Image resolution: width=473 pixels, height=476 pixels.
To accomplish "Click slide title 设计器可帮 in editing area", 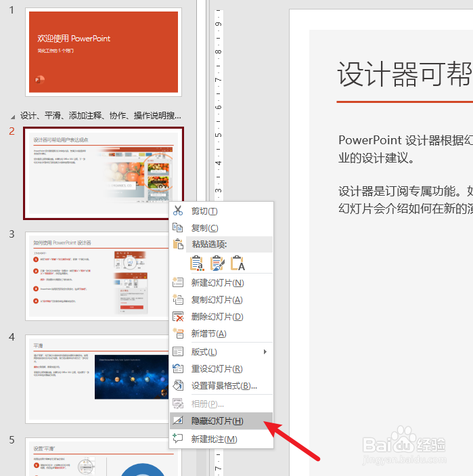I will tap(405, 74).
